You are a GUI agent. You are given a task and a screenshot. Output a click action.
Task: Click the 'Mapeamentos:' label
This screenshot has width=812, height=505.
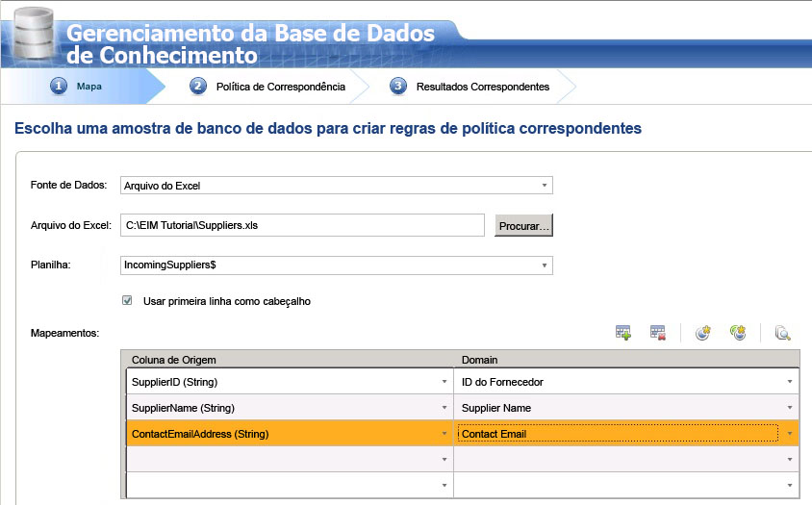tap(64, 333)
